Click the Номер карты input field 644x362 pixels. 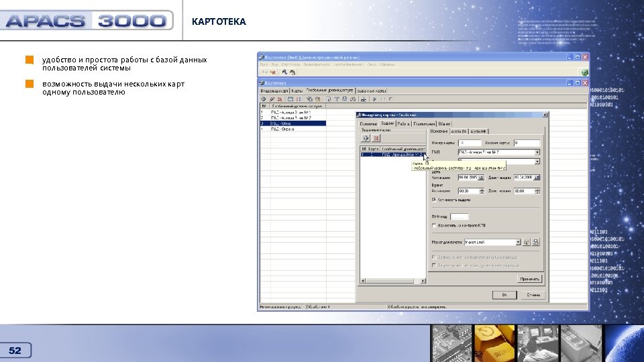point(470,143)
